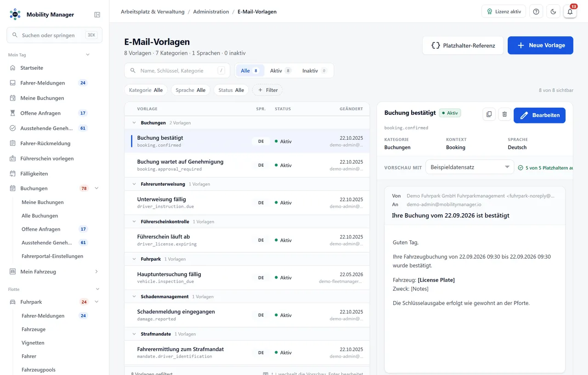
Task: Click the Fuhrpark car icon
Action: pos(13,302)
